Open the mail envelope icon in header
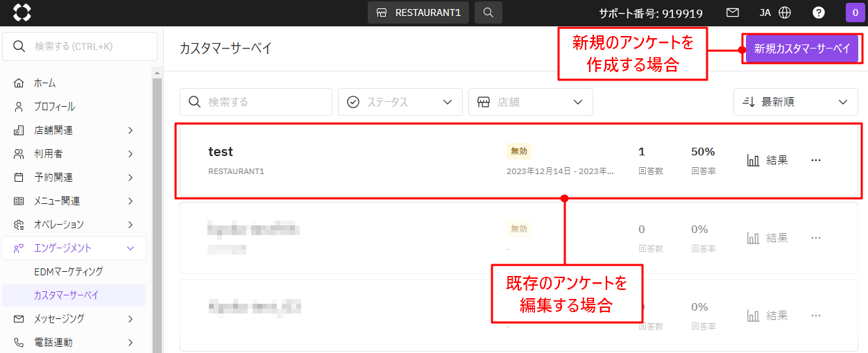868x353 pixels. point(732,12)
